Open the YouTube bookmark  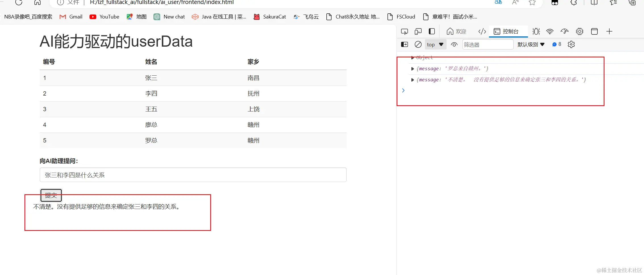104,17
